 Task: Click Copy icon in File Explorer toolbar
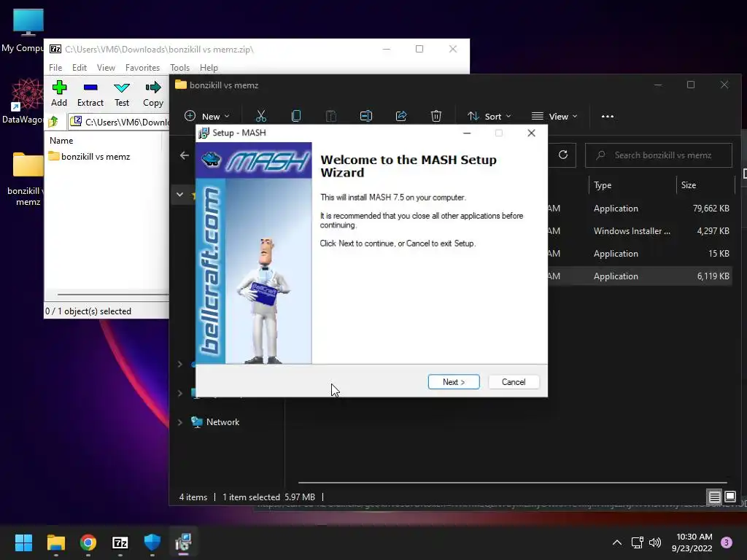point(296,116)
